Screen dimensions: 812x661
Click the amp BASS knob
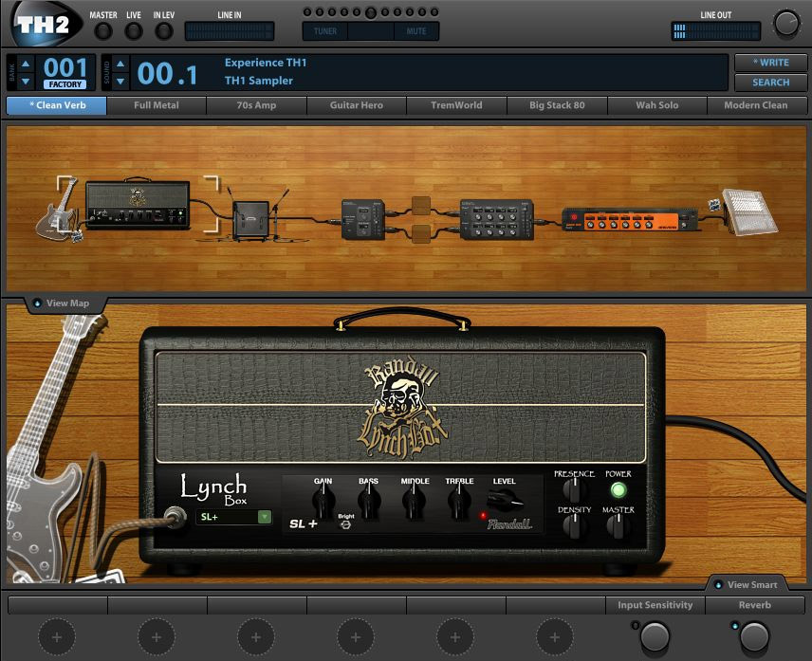(x=369, y=501)
